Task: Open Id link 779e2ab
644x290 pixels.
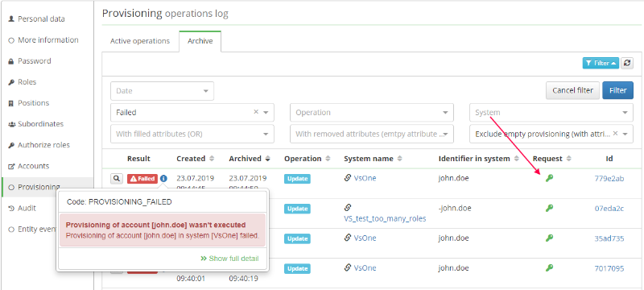Action: pyautogui.click(x=609, y=178)
